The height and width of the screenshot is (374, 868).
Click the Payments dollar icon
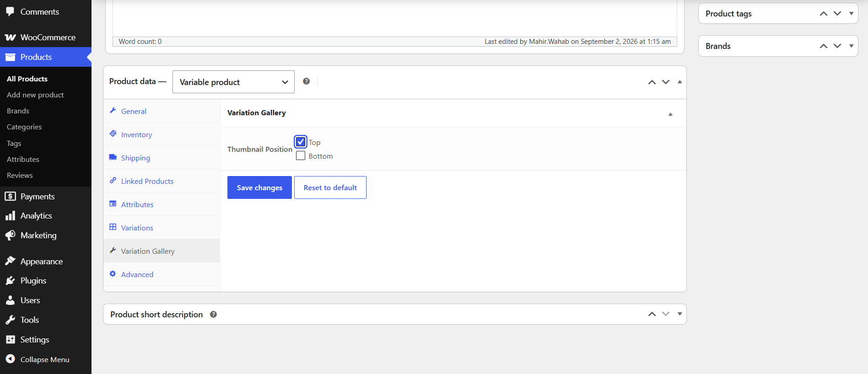pyautogui.click(x=10, y=197)
